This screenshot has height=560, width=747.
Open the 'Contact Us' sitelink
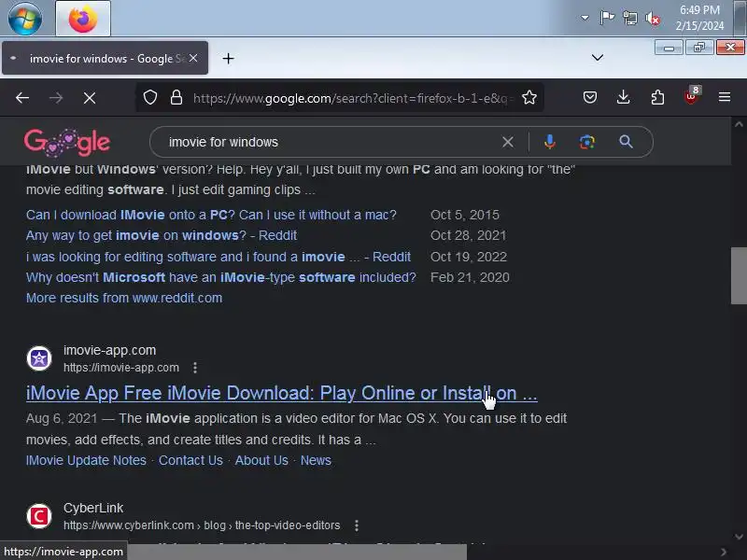pos(190,460)
